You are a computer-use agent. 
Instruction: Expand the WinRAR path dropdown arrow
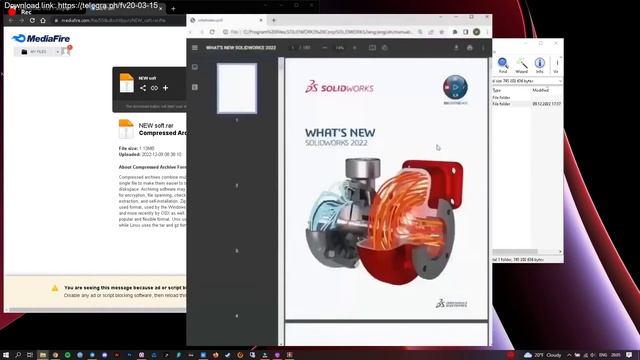click(560, 81)
